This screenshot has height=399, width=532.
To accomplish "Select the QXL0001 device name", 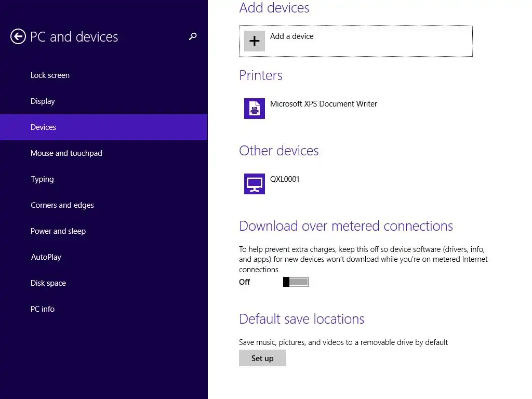I will point(285,179).
